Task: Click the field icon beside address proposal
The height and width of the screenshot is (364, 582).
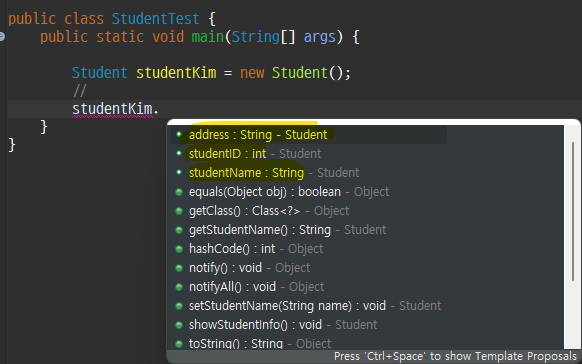Action: (179, 134)
